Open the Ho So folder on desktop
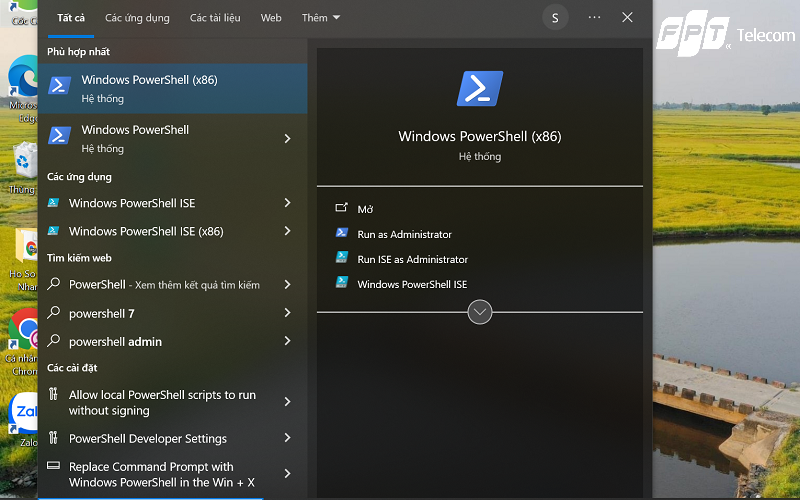 22,260
